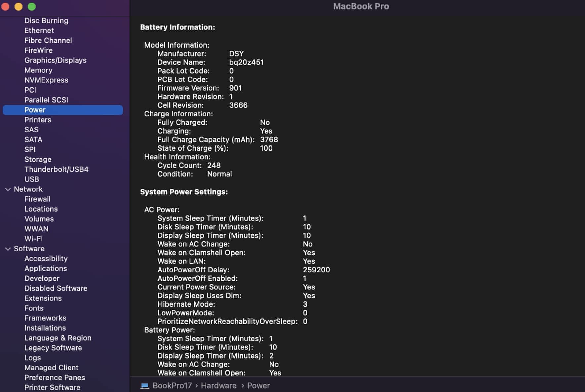Click the Hibernate Mode value 3
This screenshot has height=392, width=585.
[305, 304]
